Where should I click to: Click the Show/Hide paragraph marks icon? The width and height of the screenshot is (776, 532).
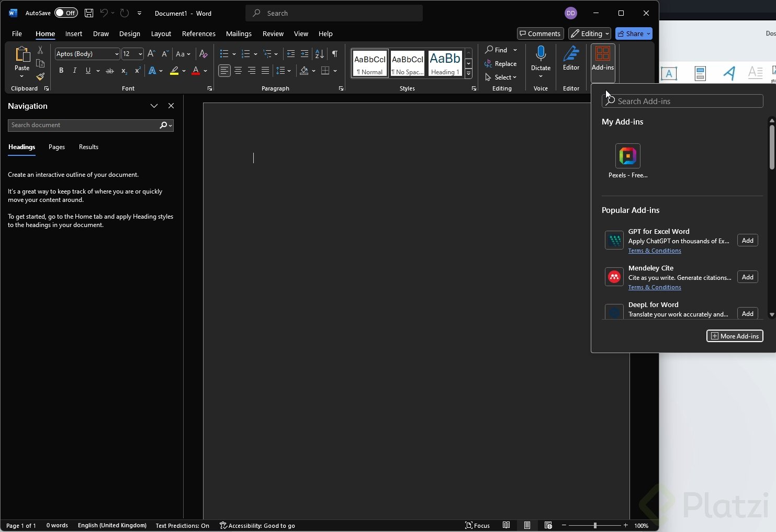pyautogui.click(x=335, y=54)
